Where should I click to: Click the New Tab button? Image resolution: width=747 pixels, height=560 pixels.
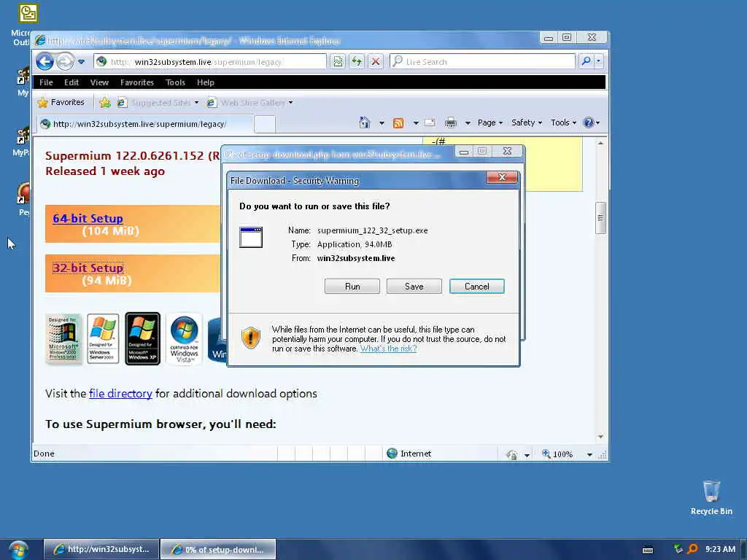(264, 124)
